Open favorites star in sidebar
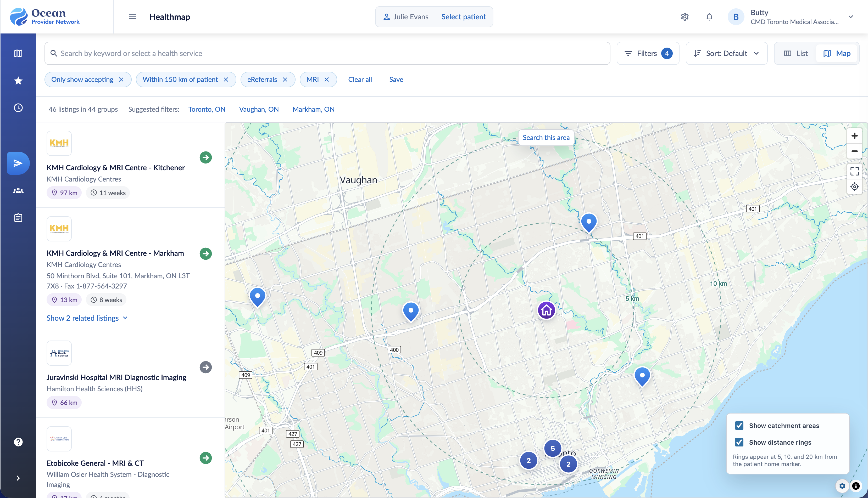The image size is (868, 498). (x=18, y=81)
